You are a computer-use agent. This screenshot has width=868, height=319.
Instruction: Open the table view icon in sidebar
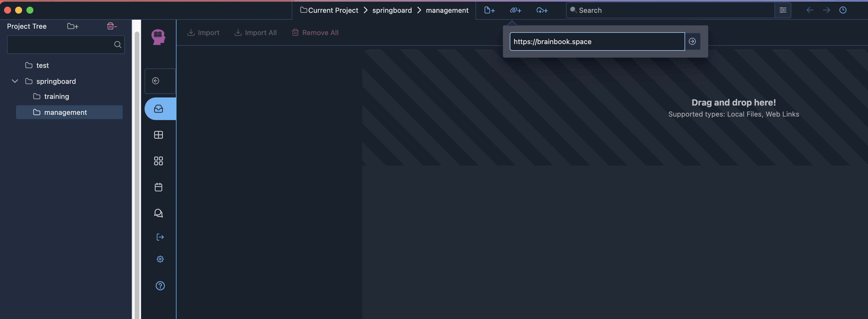[159, 135]
